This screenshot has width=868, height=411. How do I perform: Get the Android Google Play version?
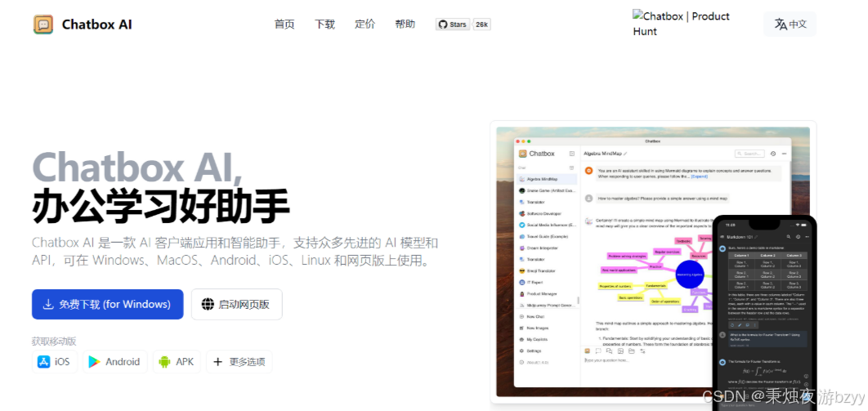(x=115, y=362)
